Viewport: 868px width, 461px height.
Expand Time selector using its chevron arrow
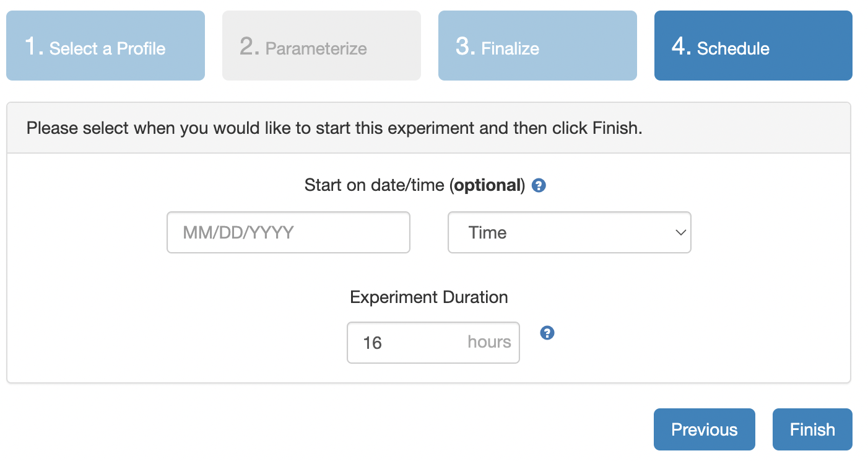680,232
